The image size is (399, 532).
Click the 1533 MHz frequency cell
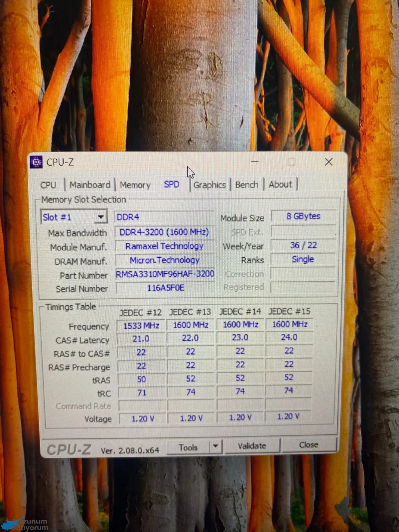coord(141,326)
